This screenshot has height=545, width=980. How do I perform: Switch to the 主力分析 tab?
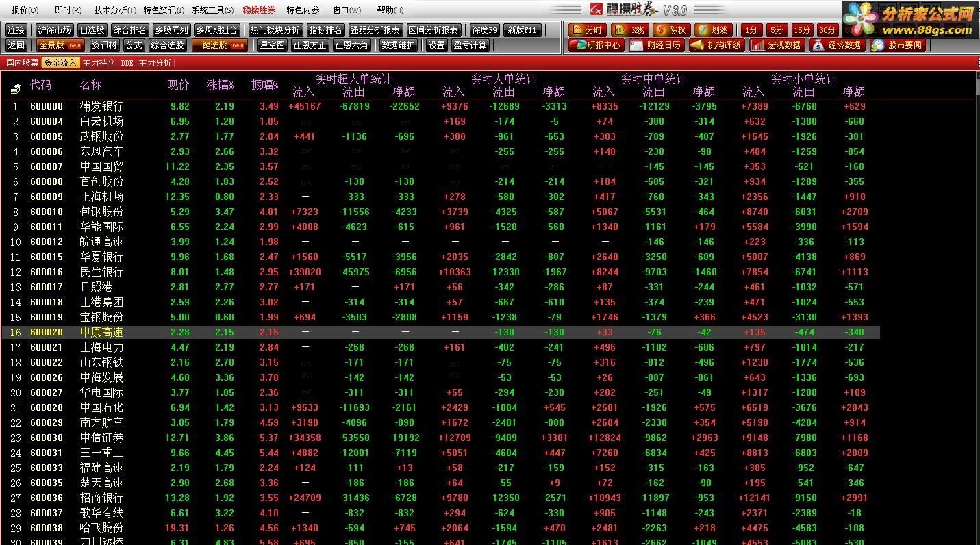[x=155, y=63]
